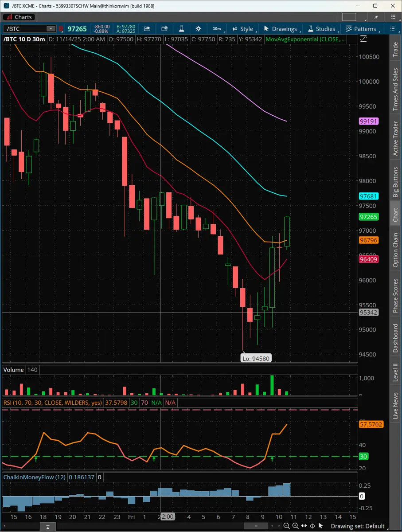Open chart settings gear icon

click(x=198, y=28)
